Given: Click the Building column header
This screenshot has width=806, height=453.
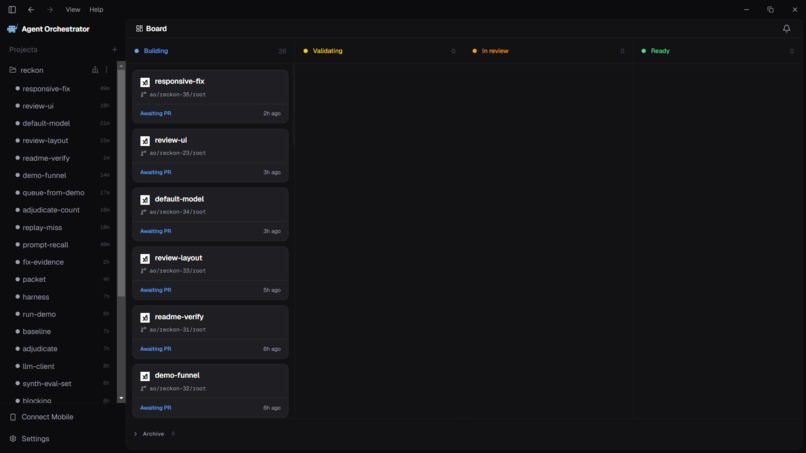Looking at the screenshot, I should tap(156, 51).
